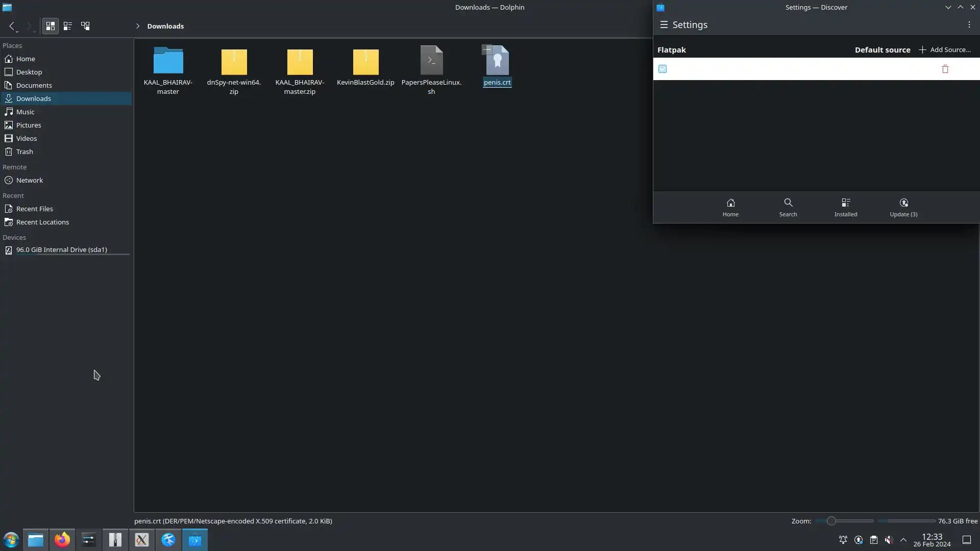Open the clipboard tray icon
Viewport: 980px width, 551px height.
[x=874, y=540]
